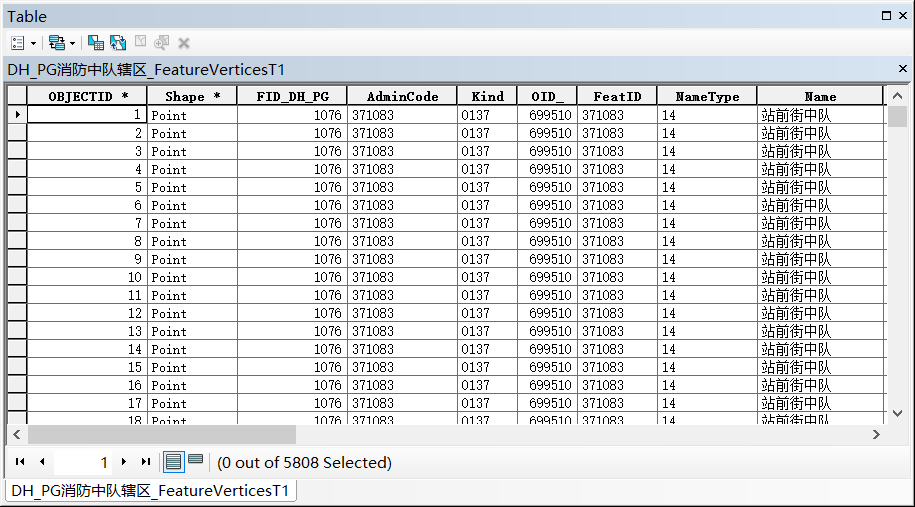
Task: Select row 1 using its row selector
Action: (x=17, y=115)
